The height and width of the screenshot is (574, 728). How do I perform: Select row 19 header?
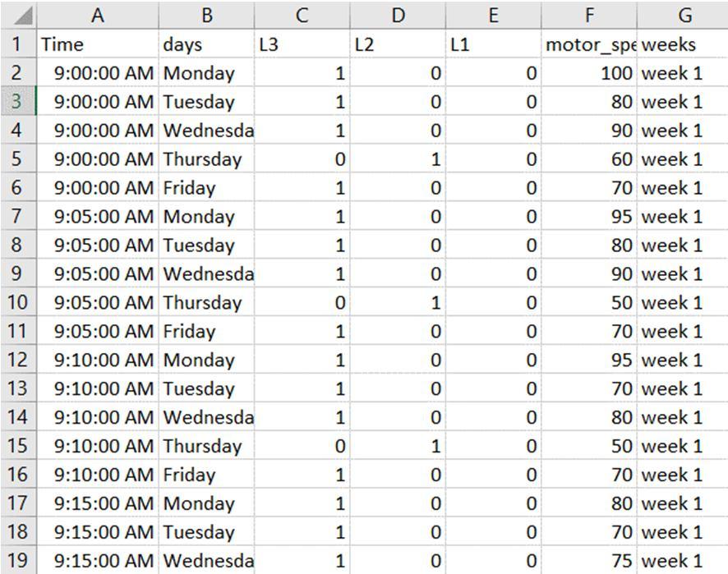[18, 560]
